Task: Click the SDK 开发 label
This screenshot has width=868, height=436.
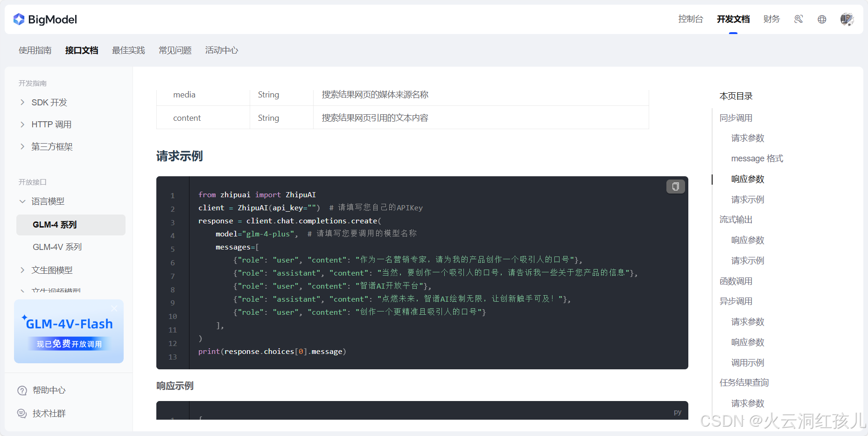Action: 49,102
